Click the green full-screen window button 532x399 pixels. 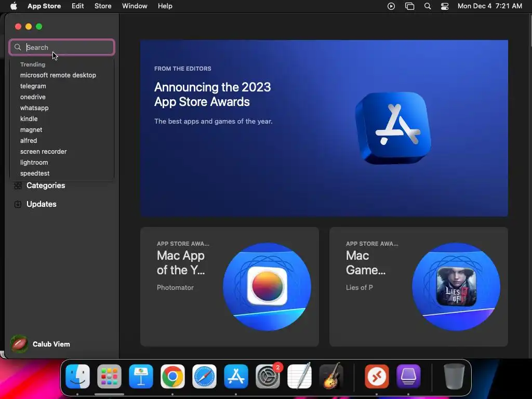tap(39, 26)
